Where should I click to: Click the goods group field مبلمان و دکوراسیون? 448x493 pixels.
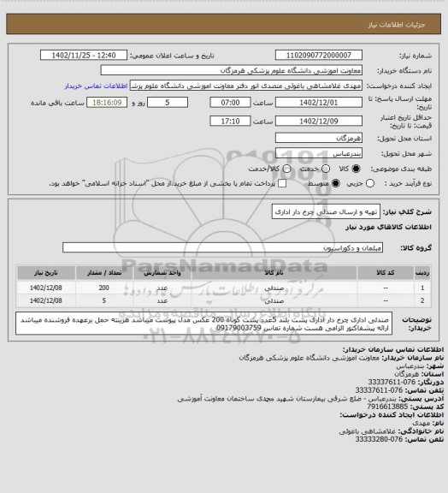(x=222, y=247)
